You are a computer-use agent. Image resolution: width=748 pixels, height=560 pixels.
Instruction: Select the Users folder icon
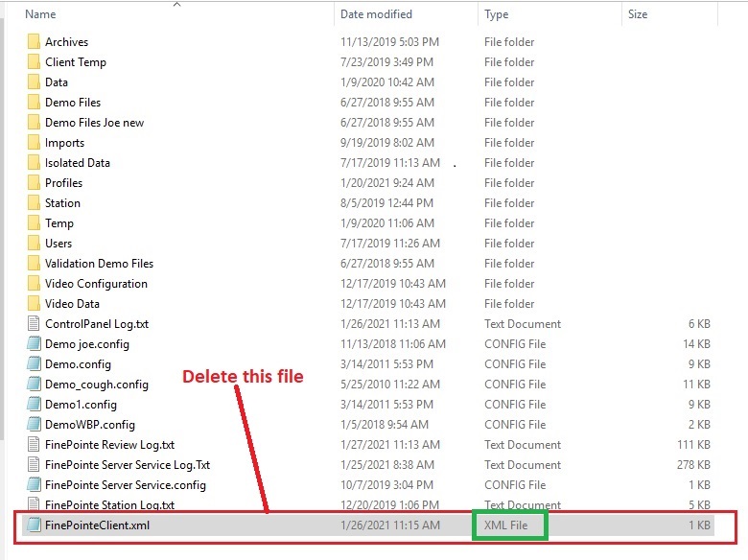(x=34, y=244)
